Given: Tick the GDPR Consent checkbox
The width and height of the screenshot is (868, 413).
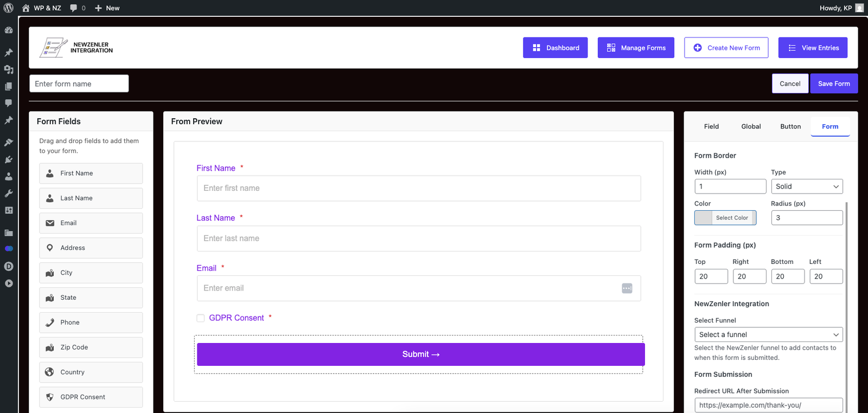Looking at the screenshot, I should (x=201, y=318).
